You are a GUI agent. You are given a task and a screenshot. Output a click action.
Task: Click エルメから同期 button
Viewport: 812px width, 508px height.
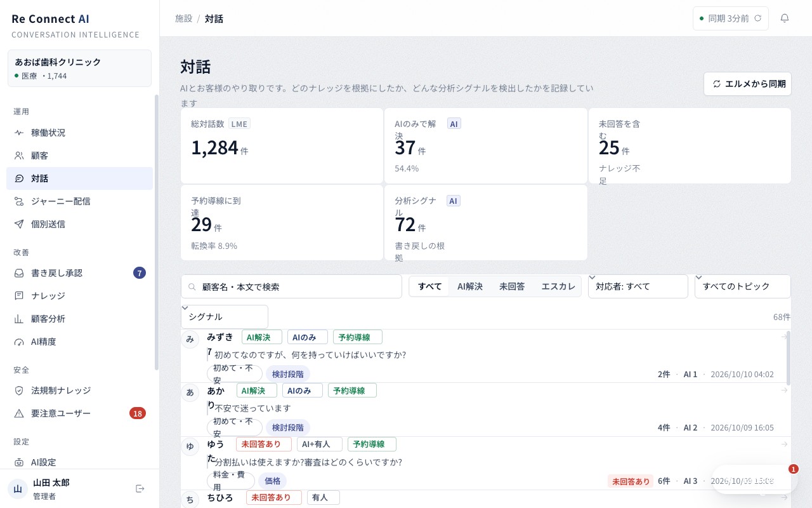tap(747, 84)
